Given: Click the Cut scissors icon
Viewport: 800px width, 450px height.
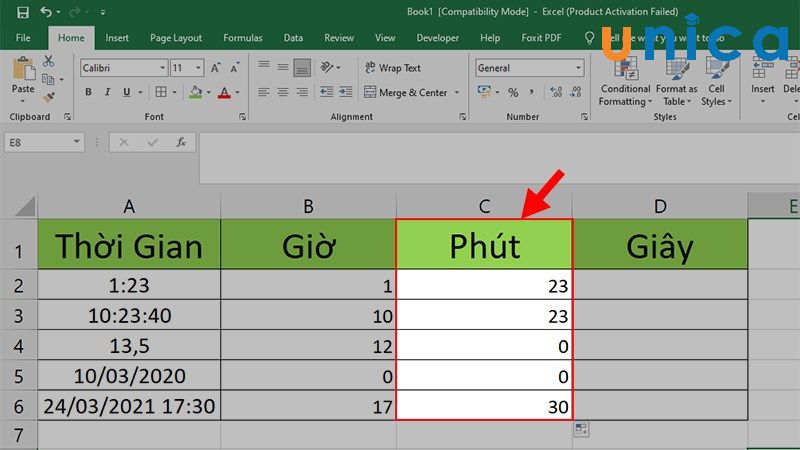Looking at the screenshot, I should (x=48, y=61).
